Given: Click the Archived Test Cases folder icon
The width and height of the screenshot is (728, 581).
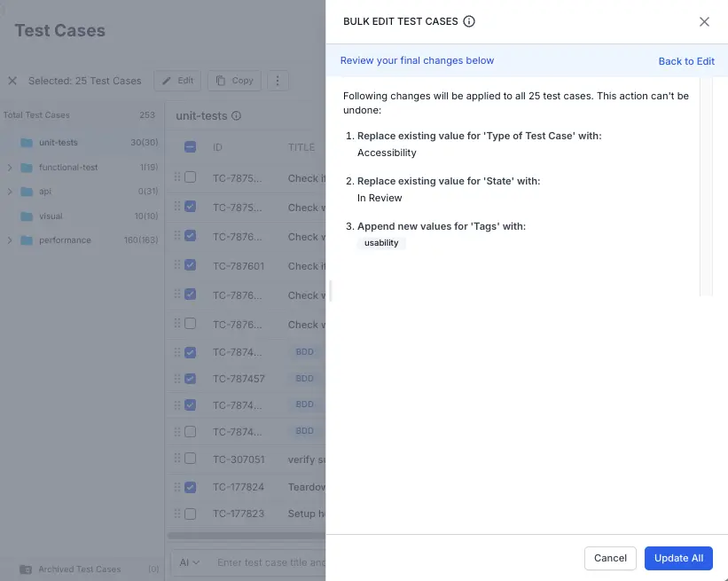Looking at the screenshot, I should 26,569.
